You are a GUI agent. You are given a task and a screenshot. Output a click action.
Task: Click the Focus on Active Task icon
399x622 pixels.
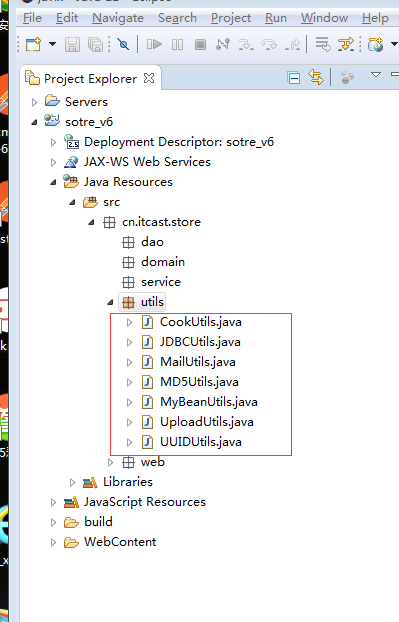click(347, 77)
